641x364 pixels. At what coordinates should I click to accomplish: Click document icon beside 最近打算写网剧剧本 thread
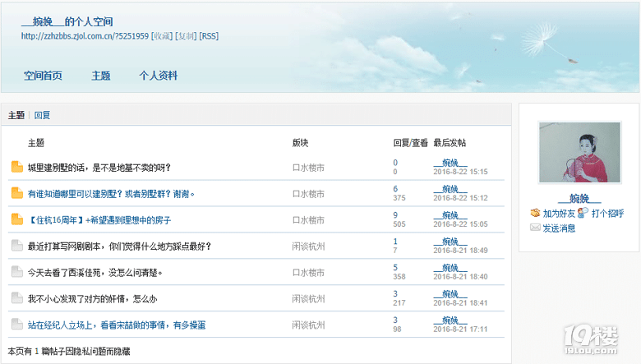16,246
